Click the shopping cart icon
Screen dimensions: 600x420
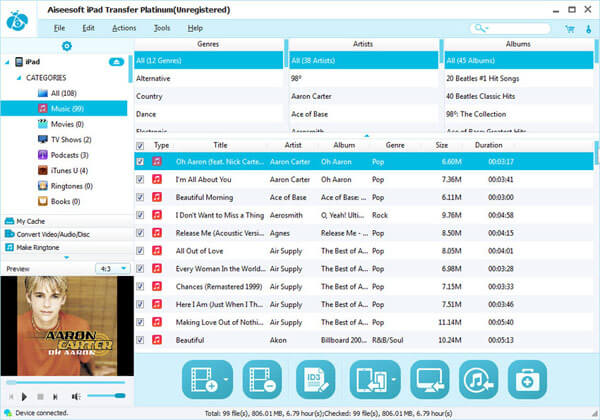click(570, 29)
